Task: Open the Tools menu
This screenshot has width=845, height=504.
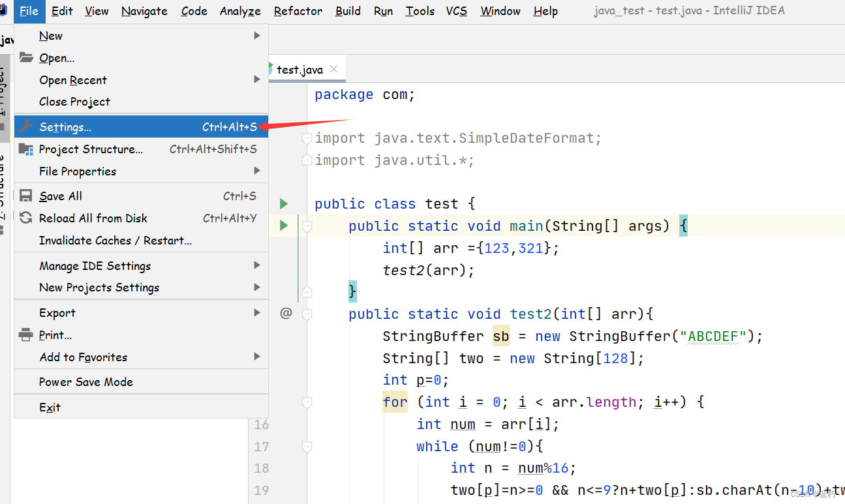Action: pos(420,11)
